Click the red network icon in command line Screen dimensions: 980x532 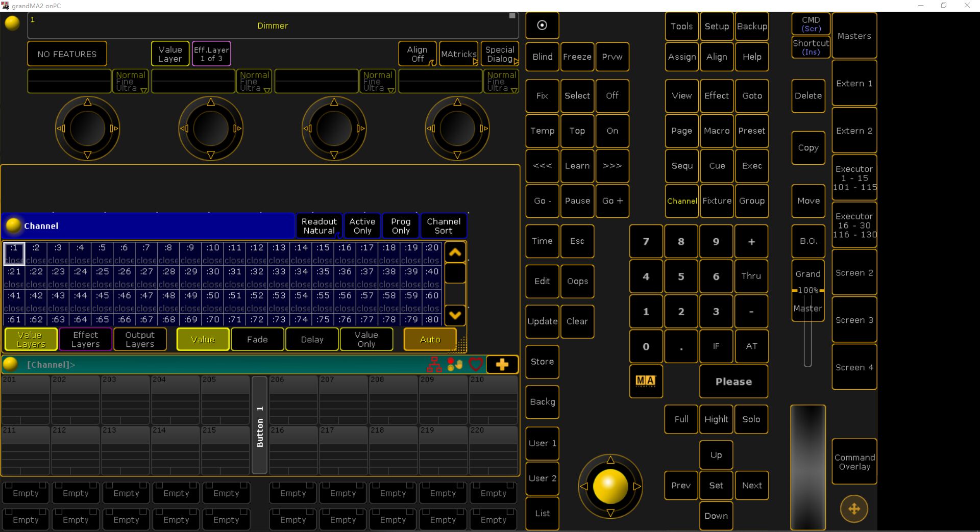[x=434, y=364]
